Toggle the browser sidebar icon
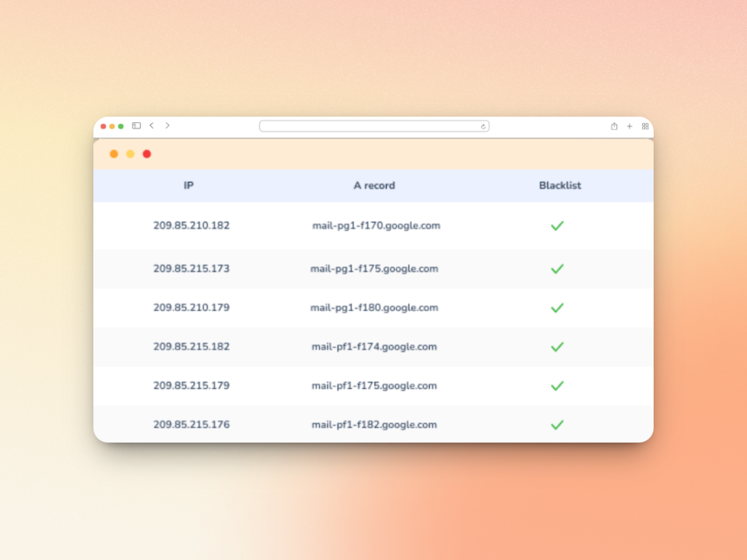The image size is (747, 560). pyautogui.click(x=136, y=126)
